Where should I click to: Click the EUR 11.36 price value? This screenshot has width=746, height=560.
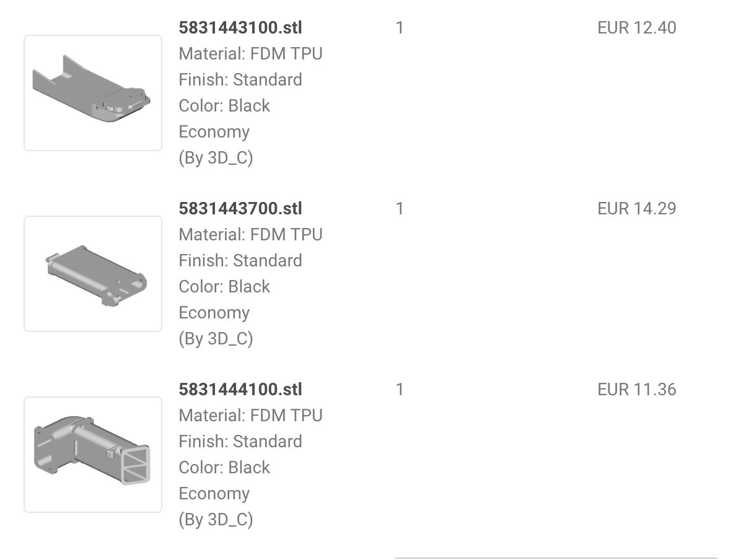[636, 390]
